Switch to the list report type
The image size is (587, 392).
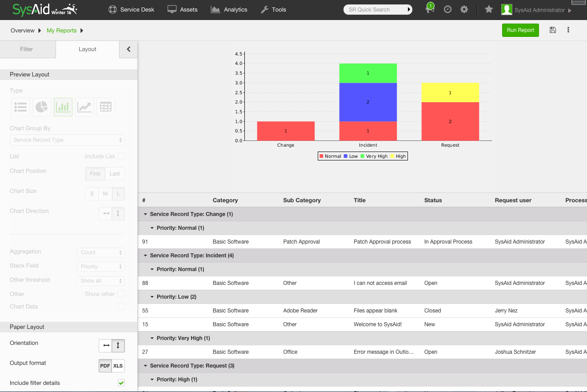pos(20,107)
